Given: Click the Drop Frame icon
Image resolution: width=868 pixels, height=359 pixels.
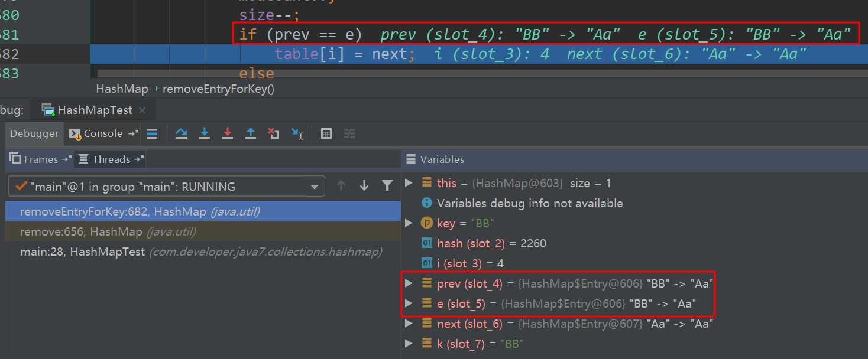Looking at the screenshot, I should (x=274, y=134).
